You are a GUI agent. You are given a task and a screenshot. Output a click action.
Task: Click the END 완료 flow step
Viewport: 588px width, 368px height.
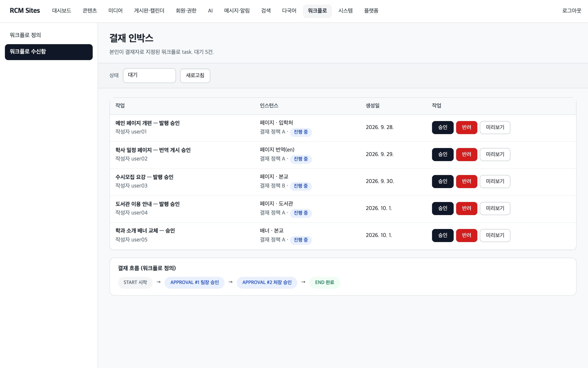pos(324,283)
